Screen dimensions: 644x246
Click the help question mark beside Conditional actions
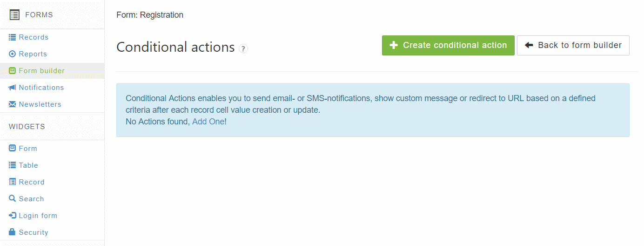(x=243, y=48)
